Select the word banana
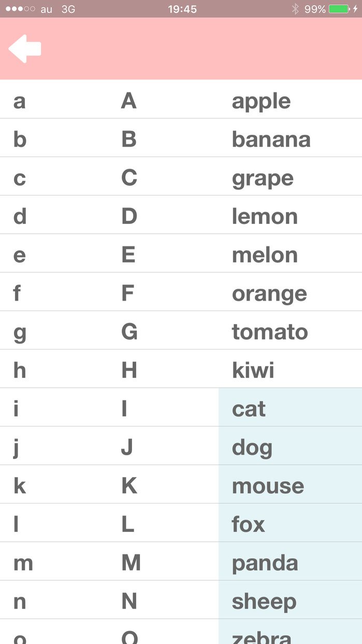362x644 pixels. 271,139
